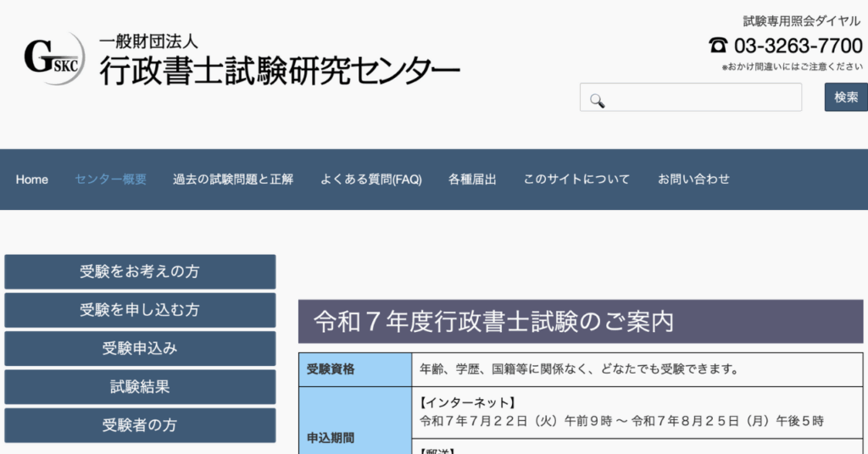Open the センター概要 menu item
868x454 pixels.
110,180
